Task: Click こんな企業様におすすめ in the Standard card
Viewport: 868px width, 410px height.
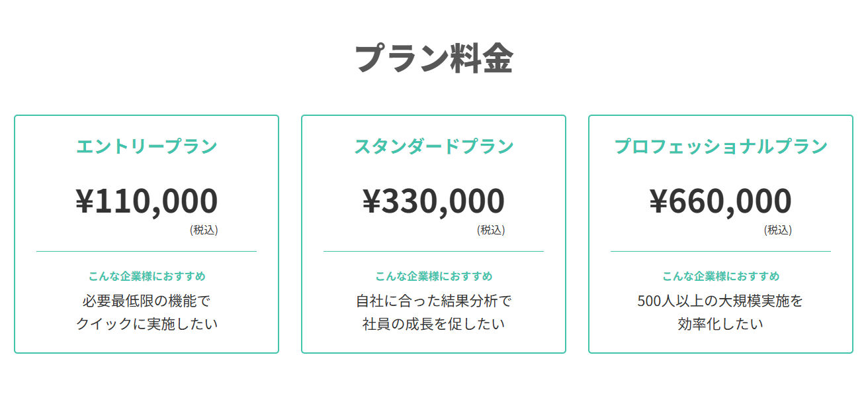Action: click(x=433, y=276)
